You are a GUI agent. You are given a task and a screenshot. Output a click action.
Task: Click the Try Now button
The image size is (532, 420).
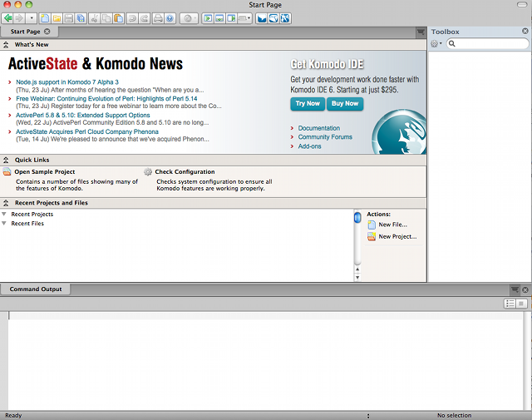click(308, 104)
